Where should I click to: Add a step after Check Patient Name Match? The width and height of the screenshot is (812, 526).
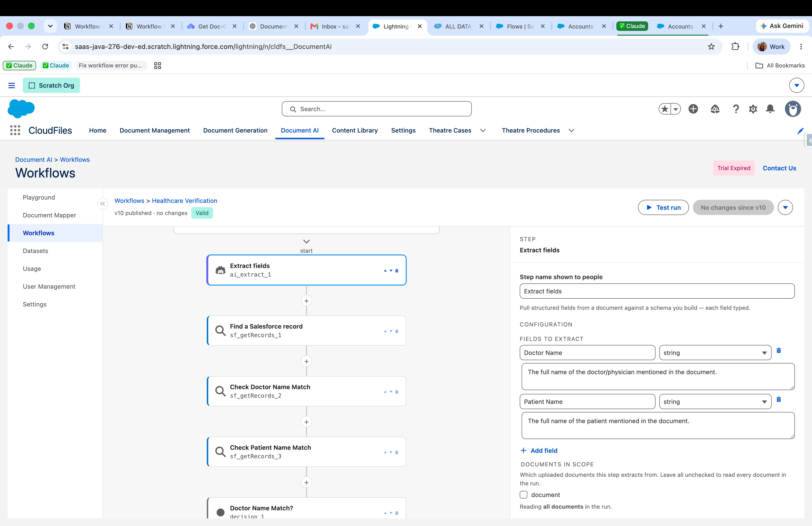pyautogui.click(x=306, y=483)
